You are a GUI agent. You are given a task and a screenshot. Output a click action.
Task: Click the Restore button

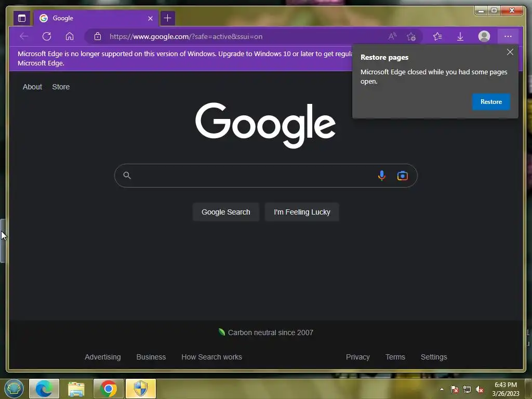(x=491, y=102)
